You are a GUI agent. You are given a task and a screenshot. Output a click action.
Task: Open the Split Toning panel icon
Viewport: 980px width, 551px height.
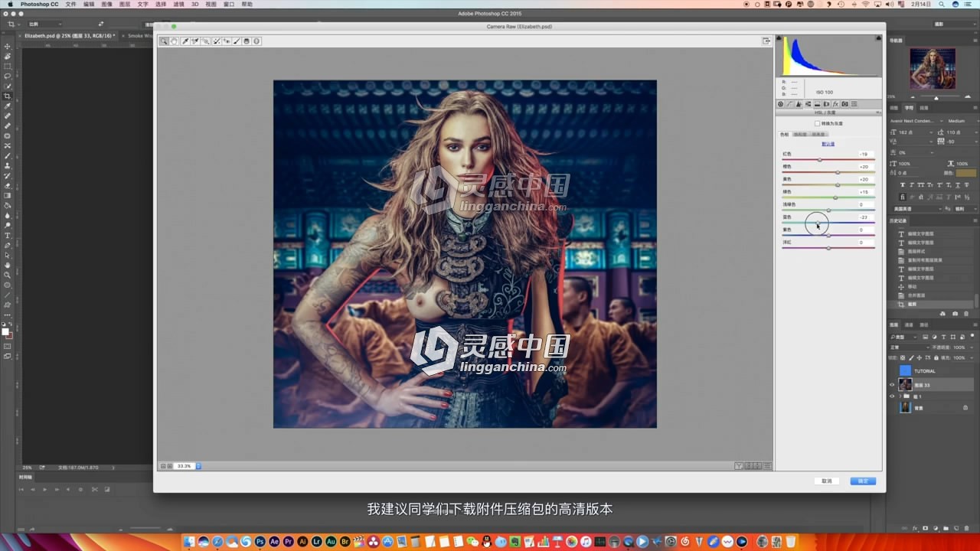pos(817,104)
